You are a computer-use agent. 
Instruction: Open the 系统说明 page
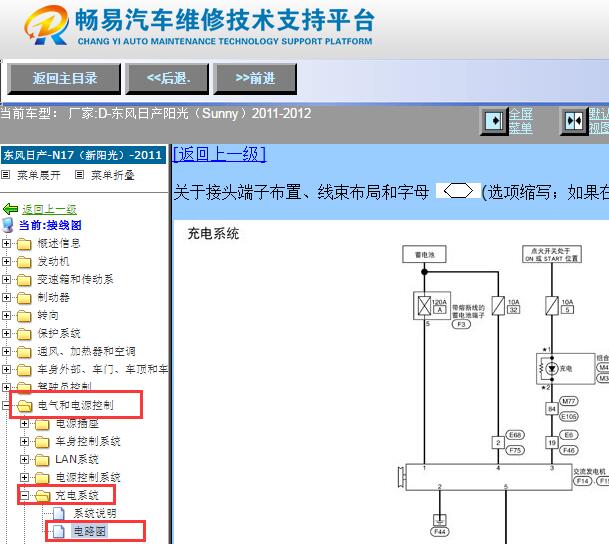pyautogui.click(x=95, y=513)
